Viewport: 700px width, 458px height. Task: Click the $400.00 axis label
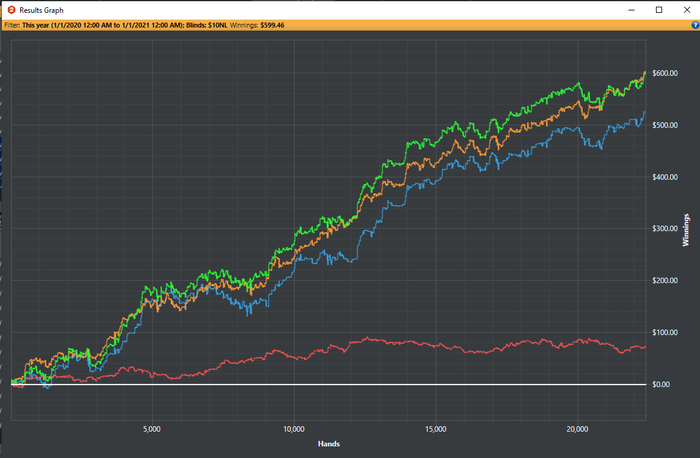(665, 177)
